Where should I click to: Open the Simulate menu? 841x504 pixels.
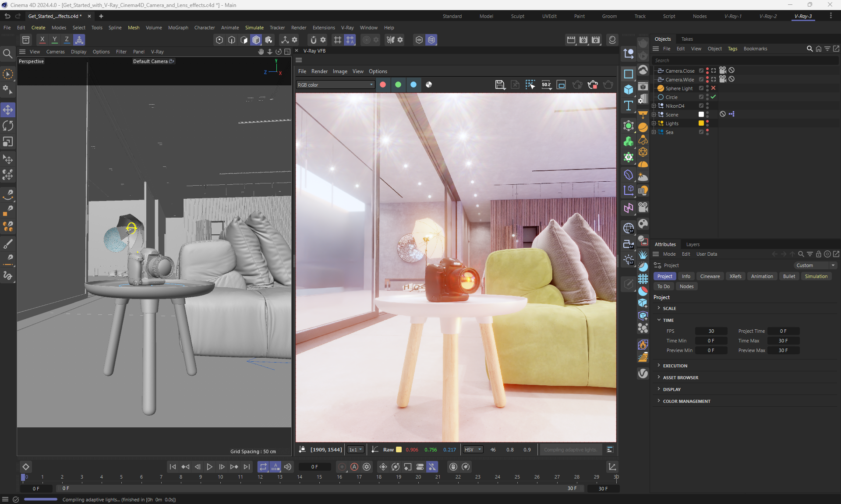point(254,28)
